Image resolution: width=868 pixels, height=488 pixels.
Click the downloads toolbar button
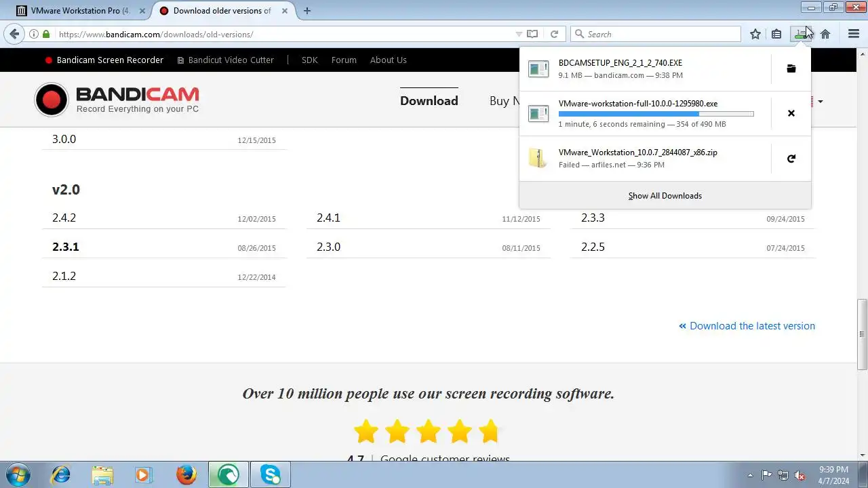click(x=801, y=34)
